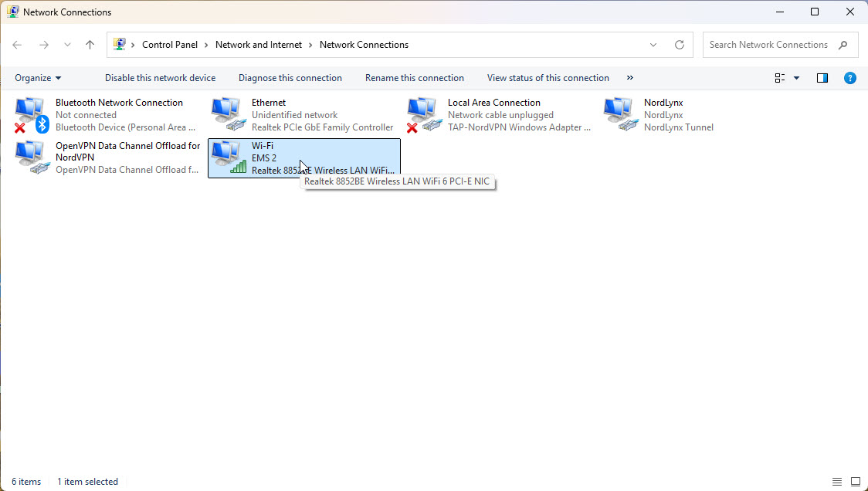Image resolution: width=868 pixels, height=491 pixels.
Task: Select the Local Area Connection adapter icon
Action: [423, 114]
